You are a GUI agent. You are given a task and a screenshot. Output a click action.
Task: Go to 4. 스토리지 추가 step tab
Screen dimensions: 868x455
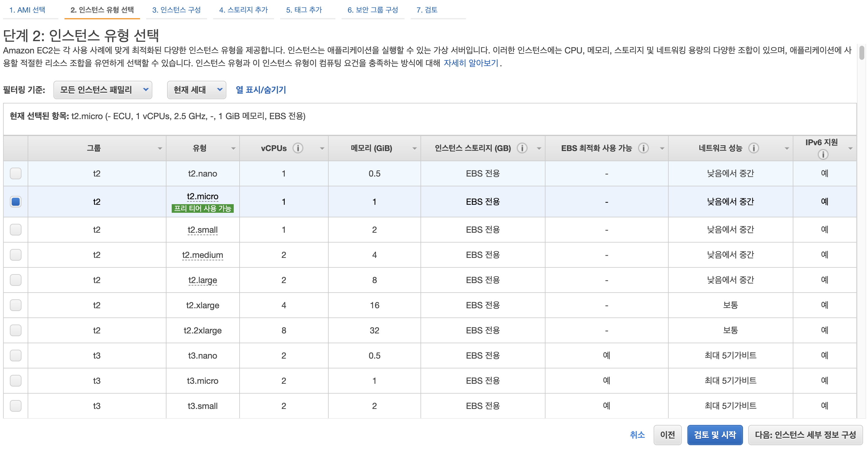243,10
